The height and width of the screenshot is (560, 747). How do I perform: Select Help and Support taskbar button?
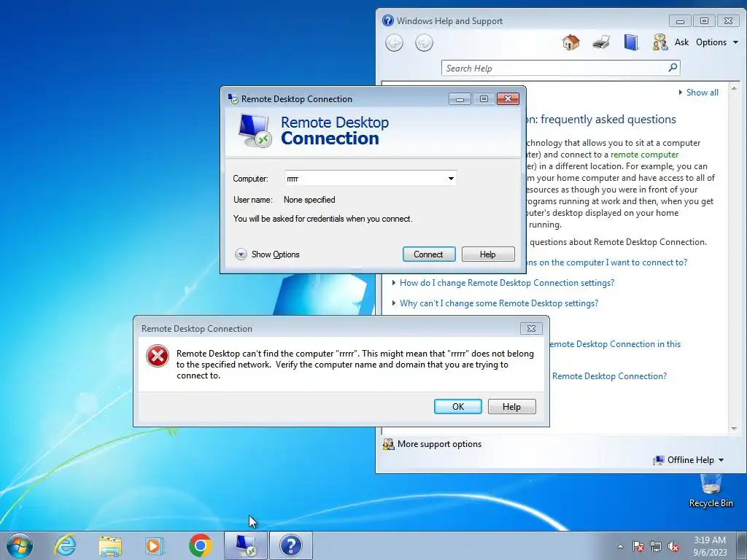pos(291,545)
